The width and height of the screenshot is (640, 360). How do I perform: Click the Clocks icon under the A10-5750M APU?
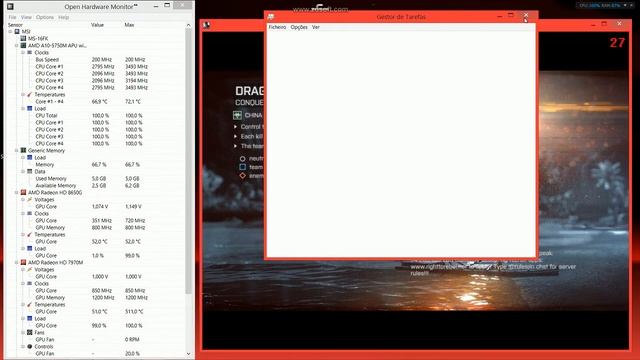pos(29,52)
